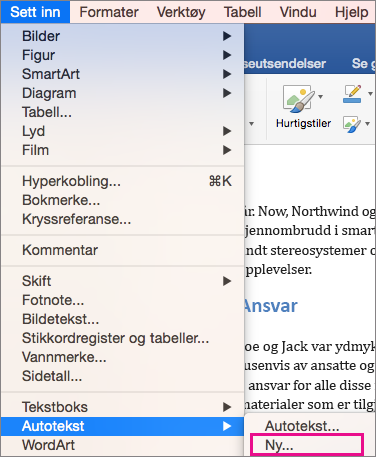The height and width of the screenshot is (457, 376).
Task: Click the picture effects brush icon
Action: (x=352, y=124)
